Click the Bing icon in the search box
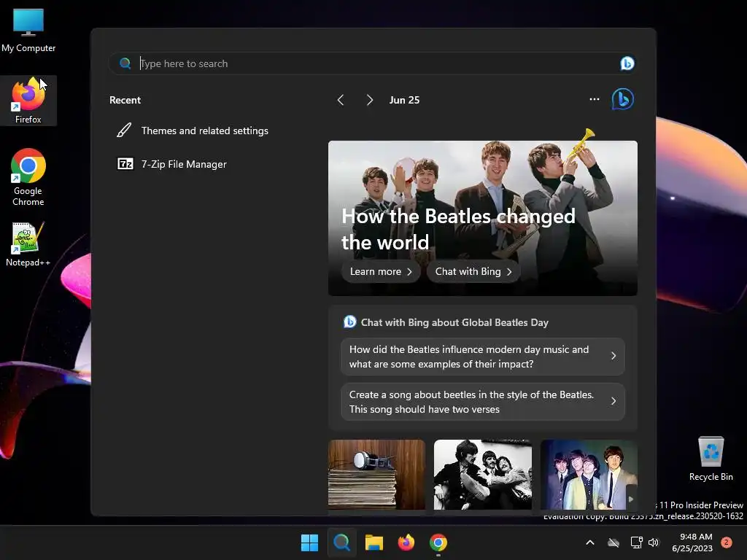The width and height of the screenshot is (747, 560). pyautogui.click(x=627, y=63)
